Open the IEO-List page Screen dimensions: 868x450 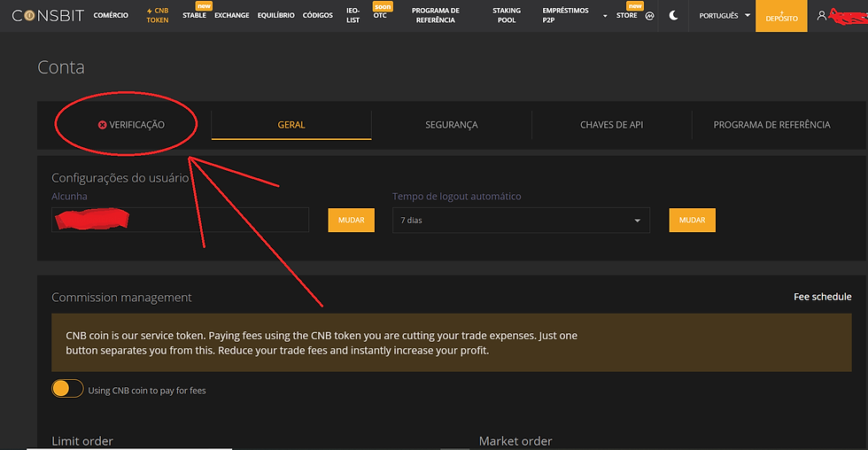(x=353, y=15)
